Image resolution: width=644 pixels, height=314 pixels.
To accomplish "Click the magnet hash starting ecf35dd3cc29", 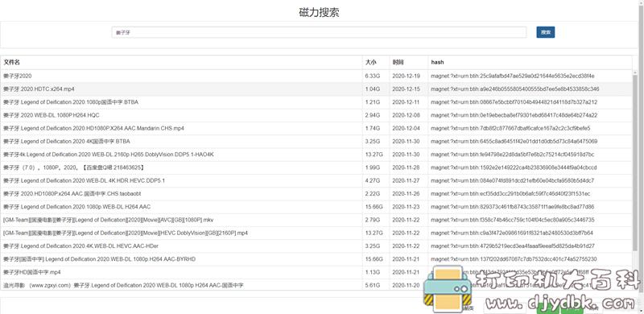I will tap(510, 193).
